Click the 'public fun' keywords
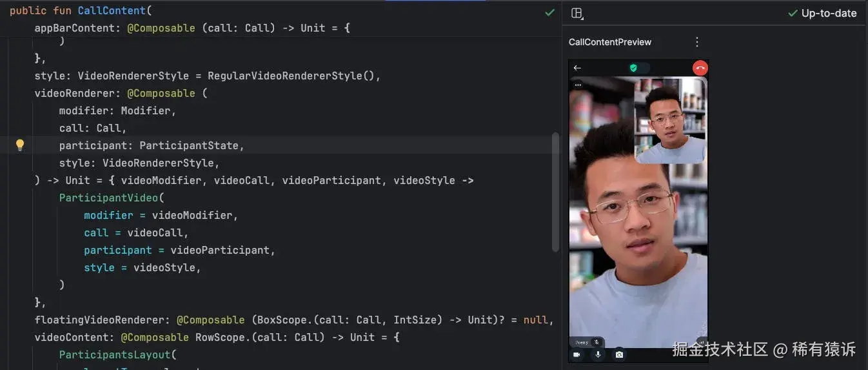The image size is (868, 370). (41, 10)
